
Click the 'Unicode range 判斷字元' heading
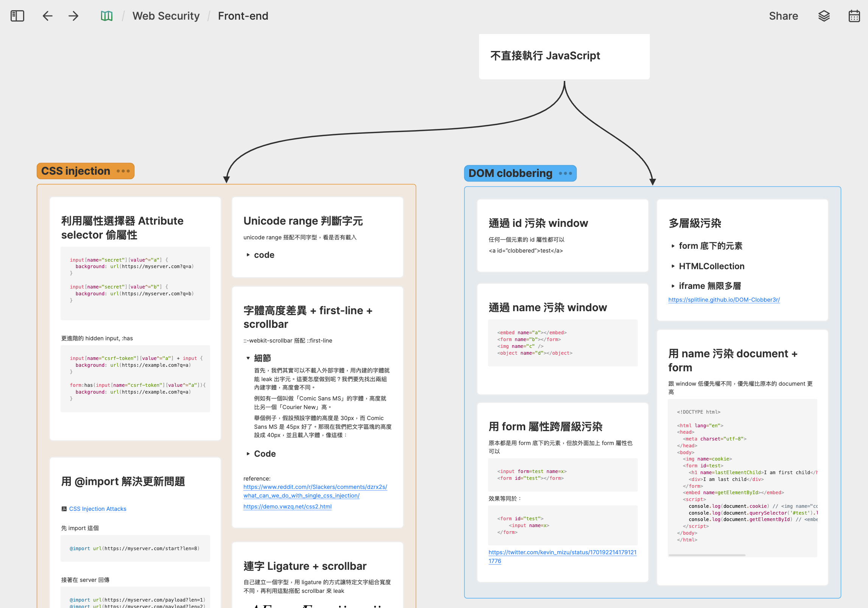tap(303, 221)
